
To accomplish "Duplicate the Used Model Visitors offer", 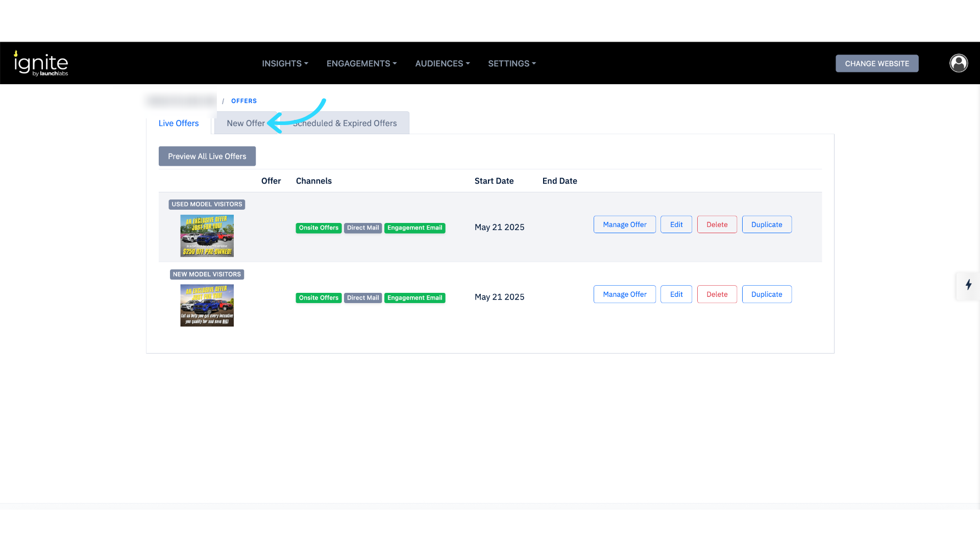I will click(766, 224).
